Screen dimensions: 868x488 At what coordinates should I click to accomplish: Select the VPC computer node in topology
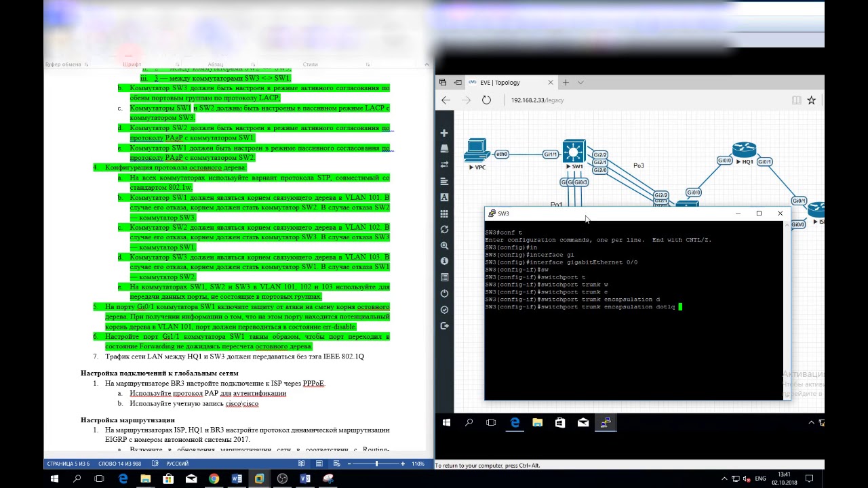click(x=477, y=150)
